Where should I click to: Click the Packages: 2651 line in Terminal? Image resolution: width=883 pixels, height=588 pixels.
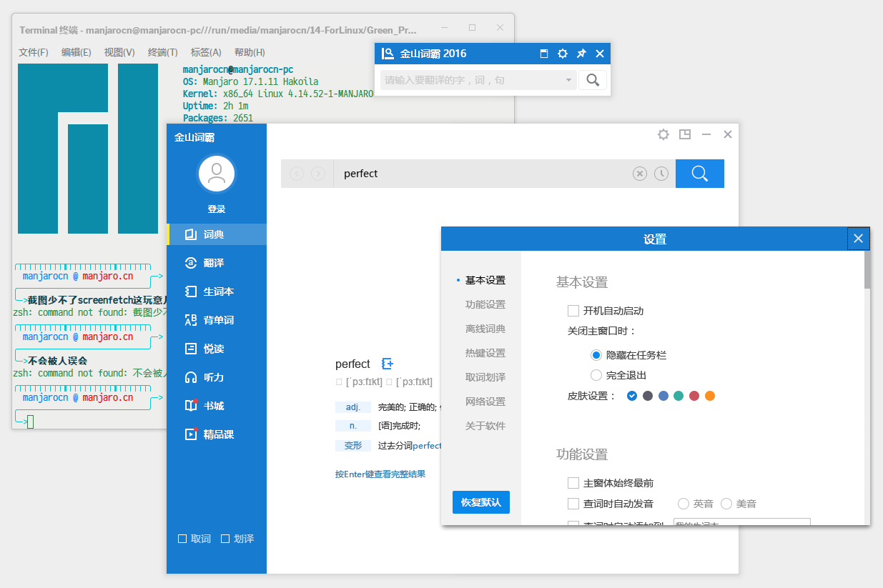tap(218, 118)
